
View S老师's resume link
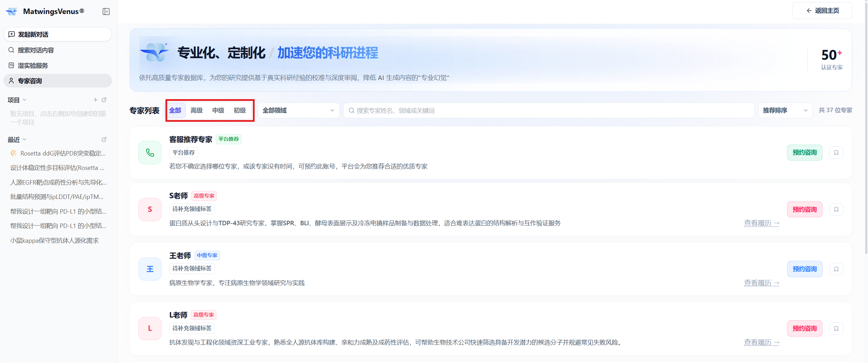pos(761,223)
